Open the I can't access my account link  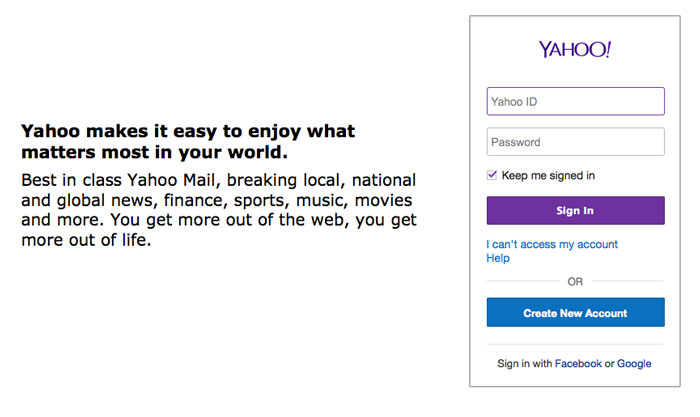click(x=552, y=244)
